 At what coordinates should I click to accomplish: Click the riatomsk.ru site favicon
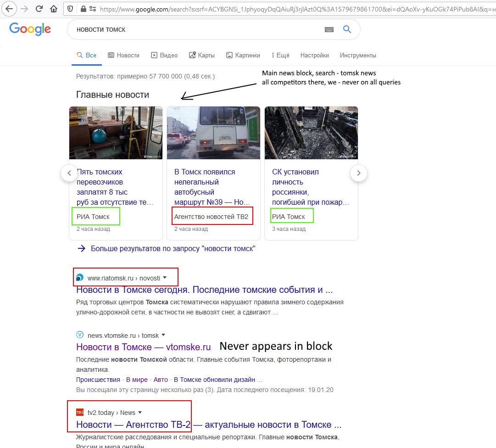coord(80,277)
